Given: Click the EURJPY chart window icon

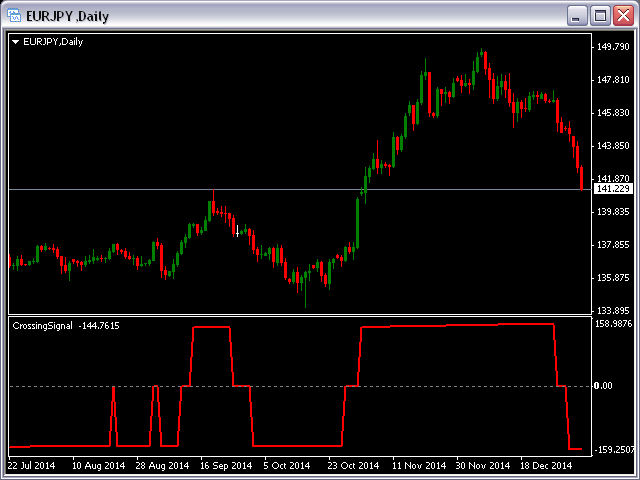Looking at the screenshot, I should point(14,16).
